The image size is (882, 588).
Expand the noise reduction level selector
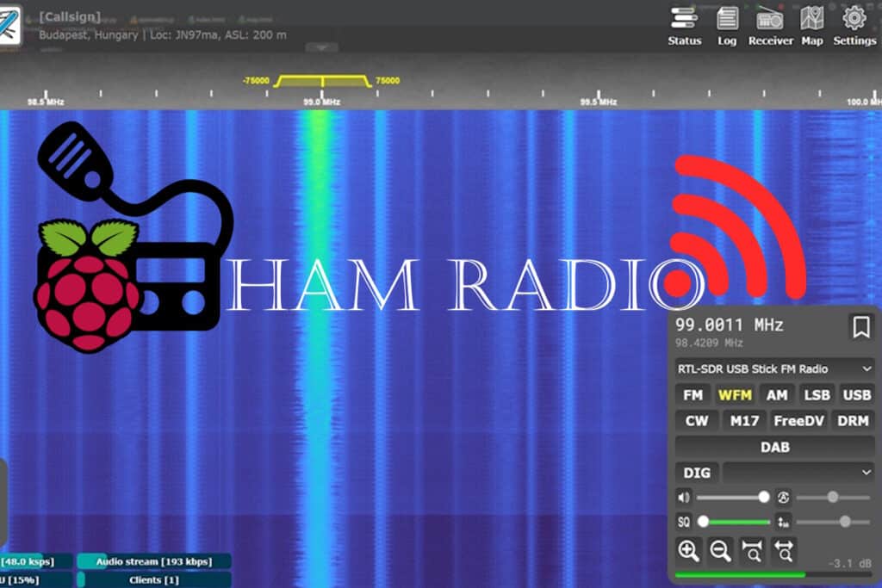tap(780, 522)
